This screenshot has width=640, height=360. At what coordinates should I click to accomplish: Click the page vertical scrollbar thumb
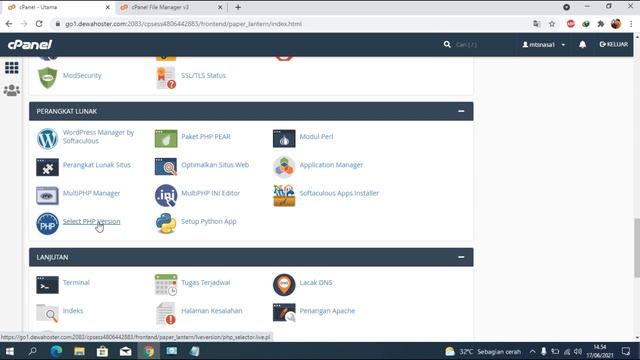637,248
